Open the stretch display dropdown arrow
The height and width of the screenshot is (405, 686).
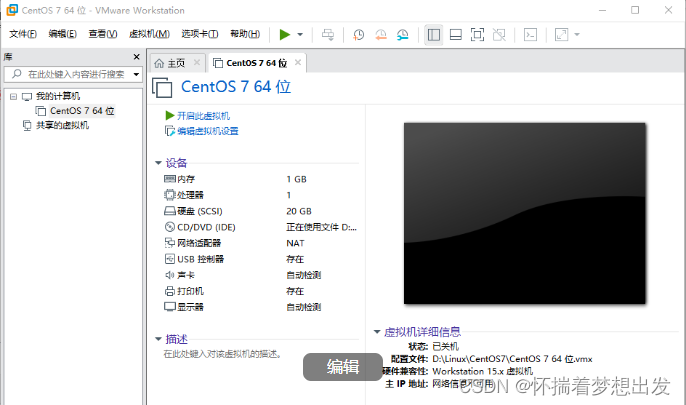coord(577,35)
